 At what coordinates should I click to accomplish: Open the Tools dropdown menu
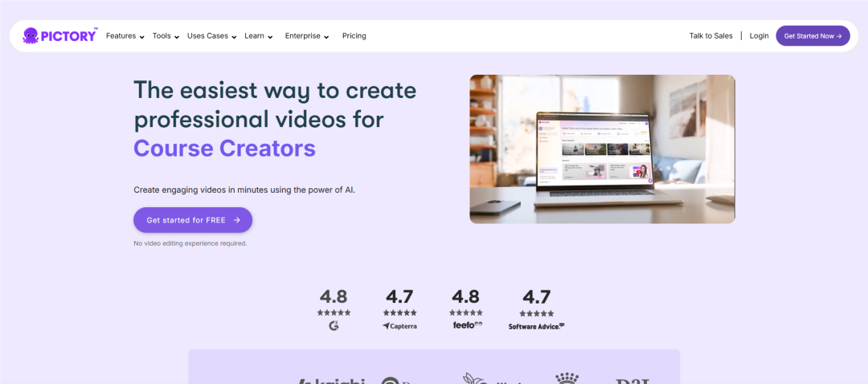coord(166,36)
